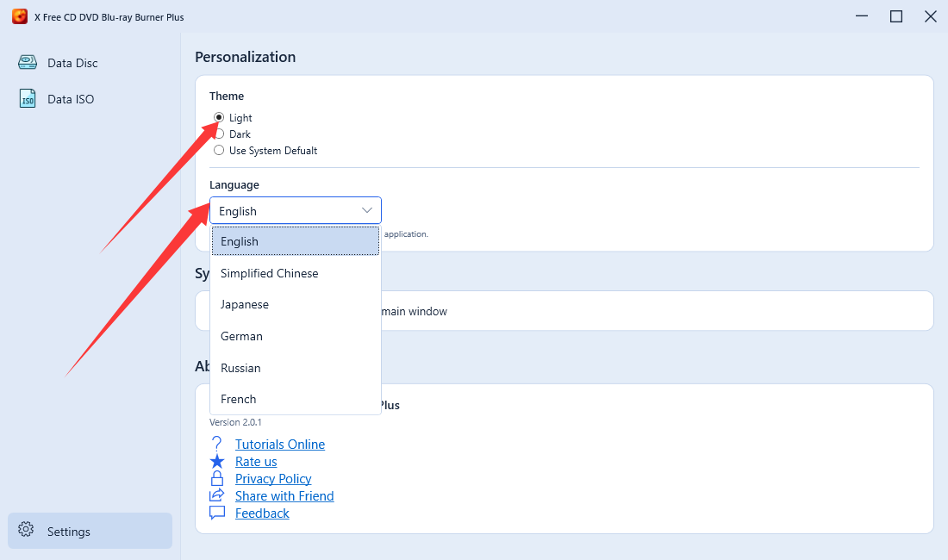
Task: Go to the Settings page label
Action: tap(69, 532)
